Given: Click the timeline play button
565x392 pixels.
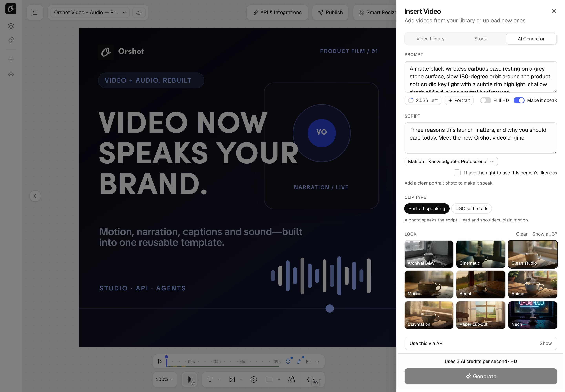Looking at the screenshot, I should pos(160,361).
